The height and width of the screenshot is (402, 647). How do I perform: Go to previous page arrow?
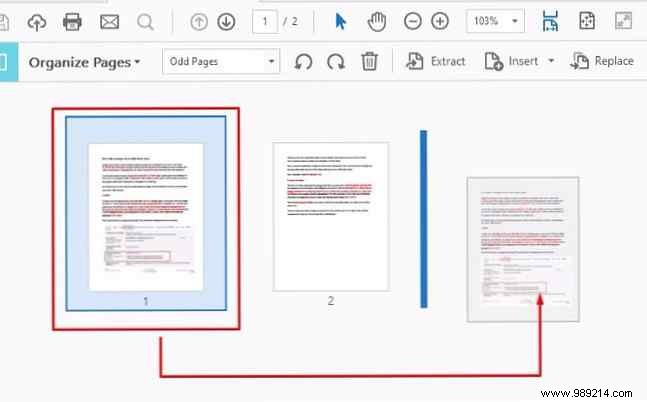point(199,21)
